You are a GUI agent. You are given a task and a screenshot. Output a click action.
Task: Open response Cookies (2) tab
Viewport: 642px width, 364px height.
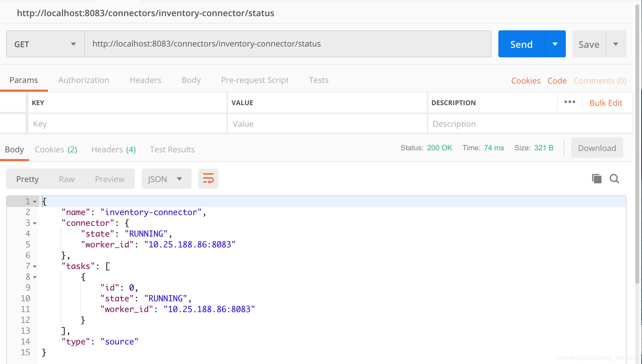point(56,150)
